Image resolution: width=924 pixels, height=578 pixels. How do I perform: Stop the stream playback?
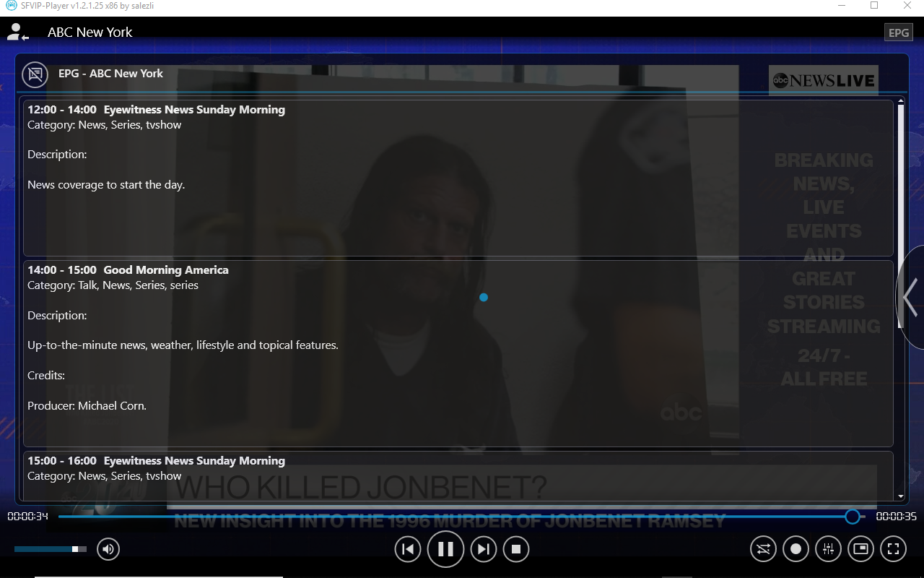(516, 549)
